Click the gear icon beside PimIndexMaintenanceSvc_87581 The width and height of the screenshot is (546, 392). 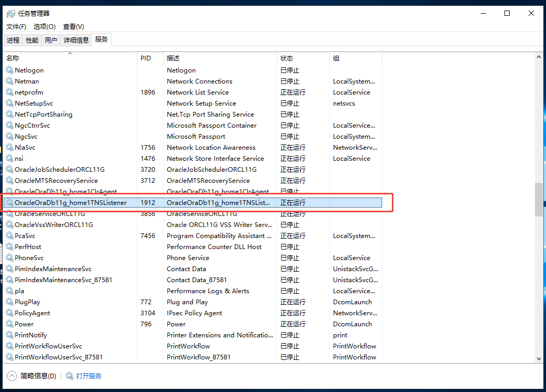[9, 280]
